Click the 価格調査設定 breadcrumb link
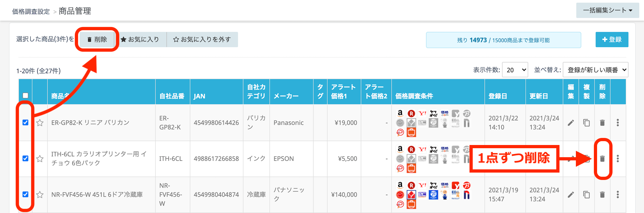Image resolution: width=644 pixels, height=213 pixels. tap(31, 12)
